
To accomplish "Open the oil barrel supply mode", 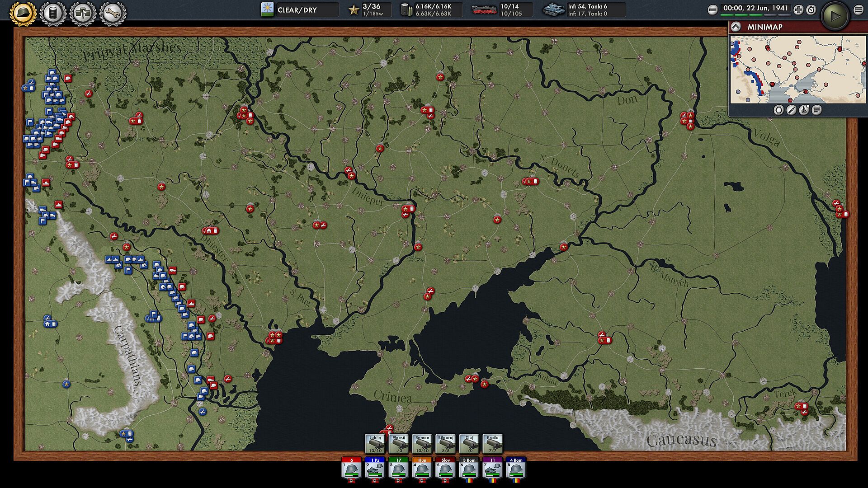I will pyautogui.click(x=53, y=14).
